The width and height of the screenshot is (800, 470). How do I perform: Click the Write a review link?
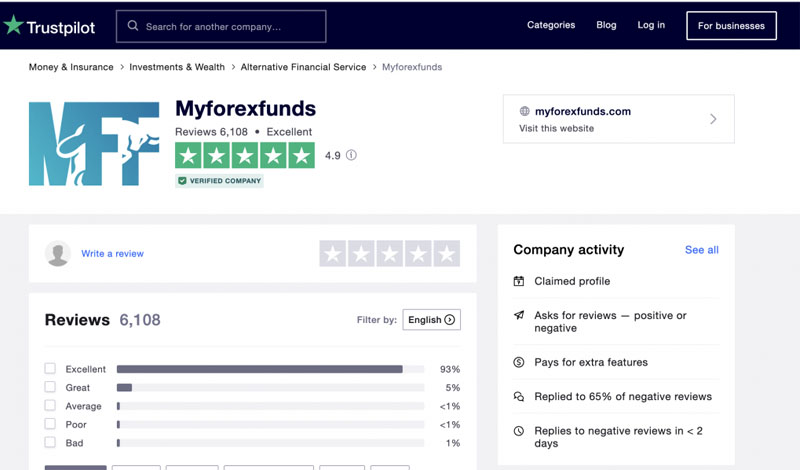coord(112,254)
